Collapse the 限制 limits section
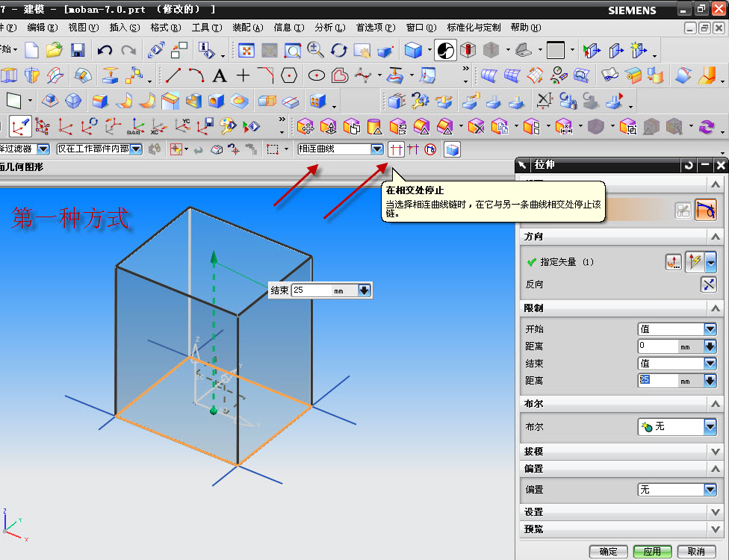The height and width of the screenshot is (560, 729). (x=716, y=308)
